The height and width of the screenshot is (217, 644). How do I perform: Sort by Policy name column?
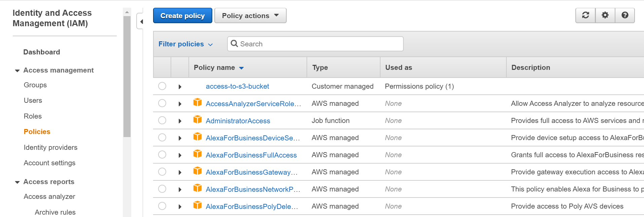219,68
